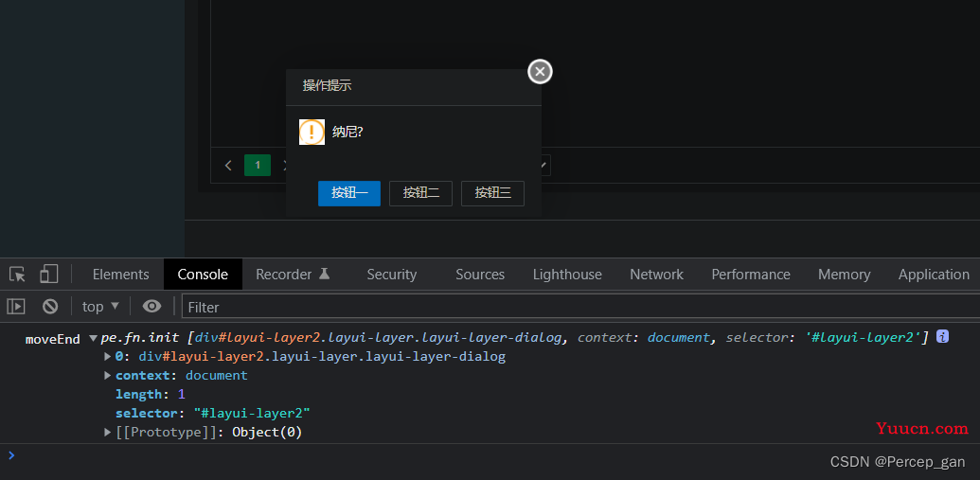The image size is (980, 480).
Task: Click the 操作提示 dialog title
Action: click(x=327, y=85)
